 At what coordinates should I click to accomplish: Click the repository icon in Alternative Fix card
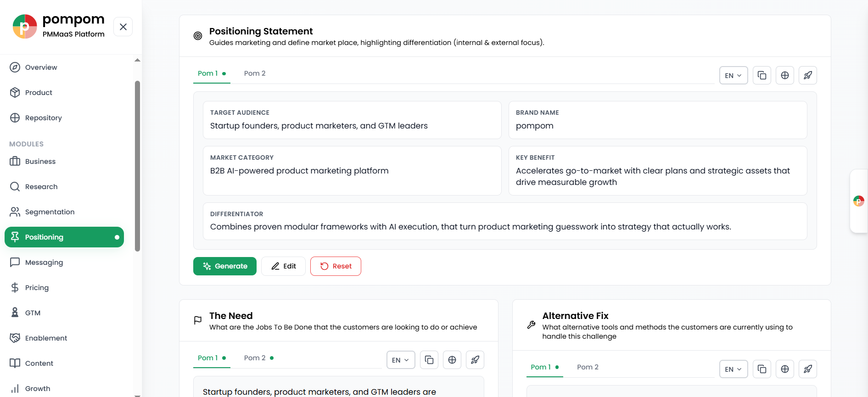click(x=785, y=369)
